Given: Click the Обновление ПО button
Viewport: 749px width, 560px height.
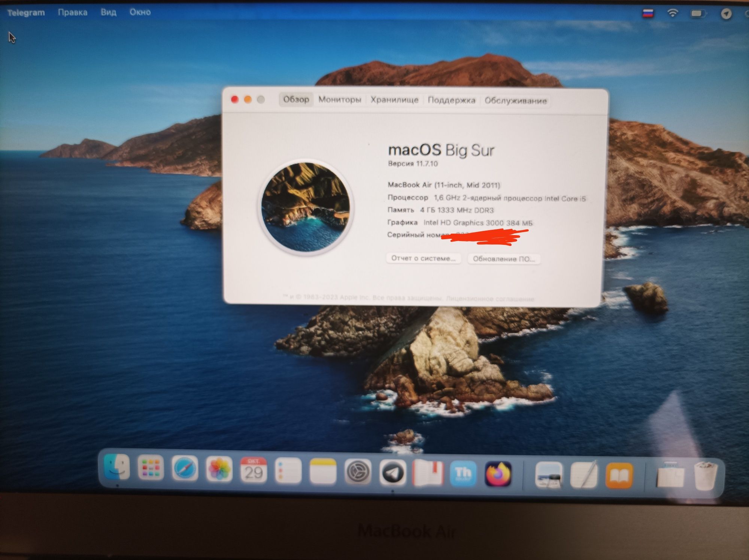Looking at the screenshot, I should click(x=504, y=259).
